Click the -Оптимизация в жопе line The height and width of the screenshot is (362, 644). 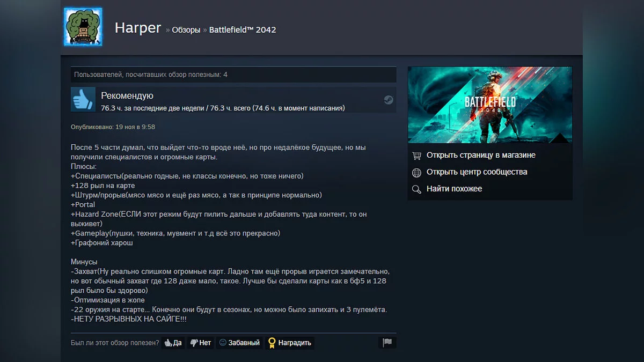[x=108, y=300]
